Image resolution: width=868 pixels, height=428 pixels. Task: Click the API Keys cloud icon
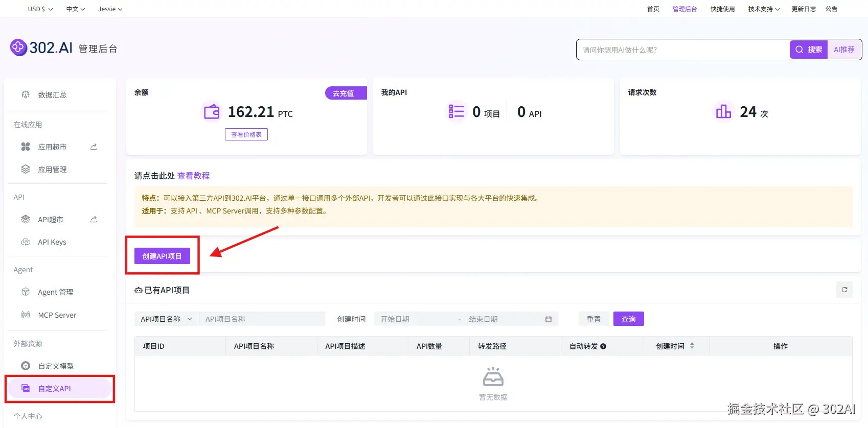click(x=26, y=242)
